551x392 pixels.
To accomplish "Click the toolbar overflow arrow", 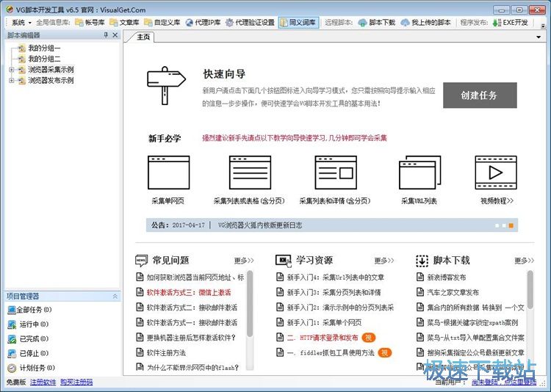I will click(543, 26).
